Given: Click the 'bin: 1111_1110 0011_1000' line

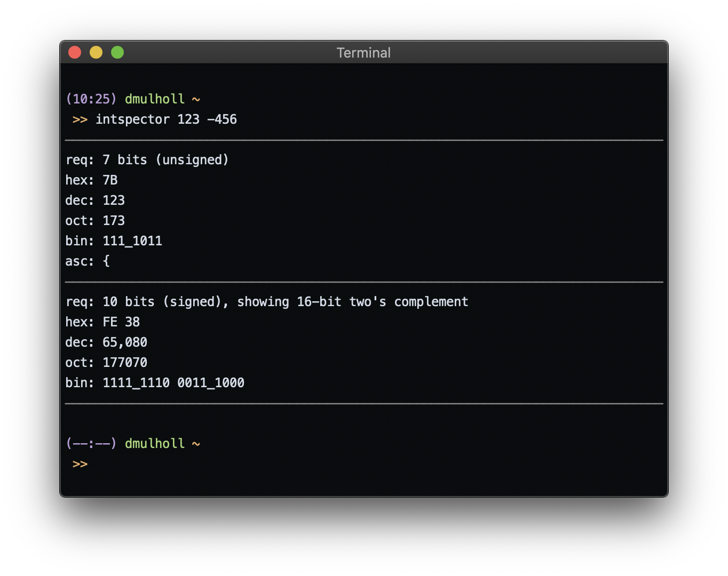Looking at the screenshot, I should click(155, 383).
